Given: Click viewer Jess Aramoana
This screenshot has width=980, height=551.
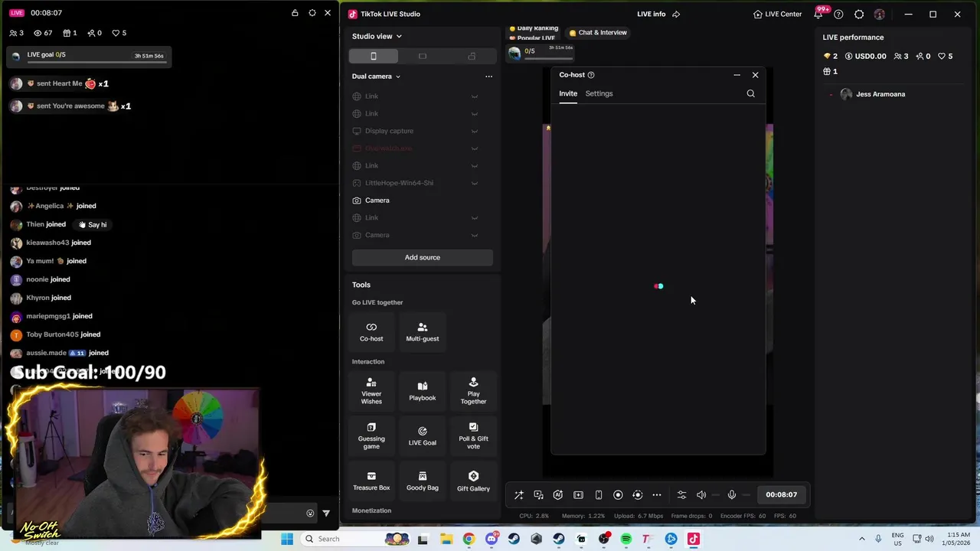Looking at the screenshot, I should [x=880, y=94].
